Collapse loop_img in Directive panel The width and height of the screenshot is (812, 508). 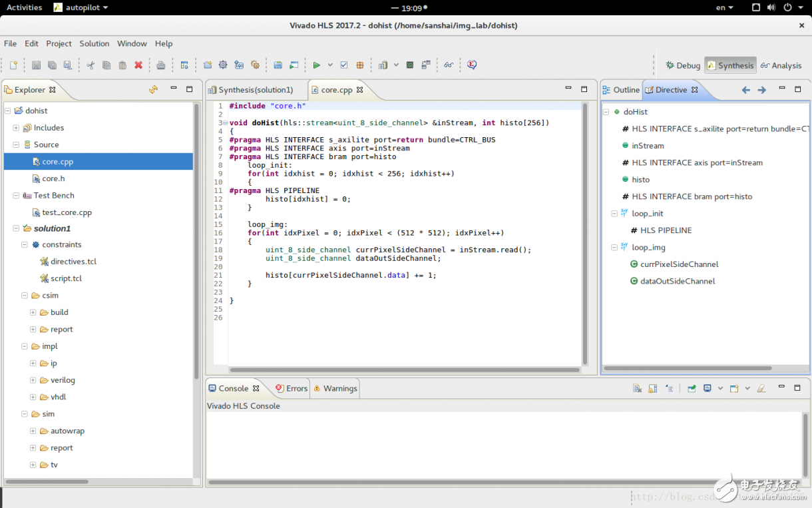pyautogui.click(x=614, y=248)
